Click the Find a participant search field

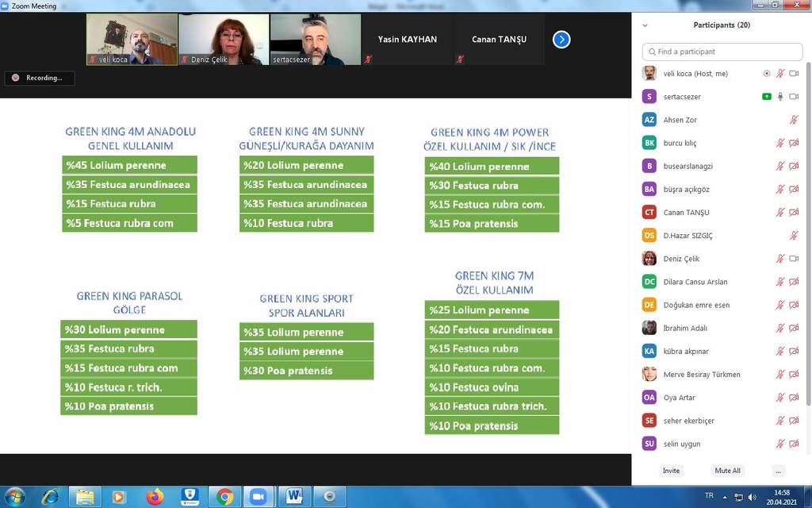[x=722, y=52]
